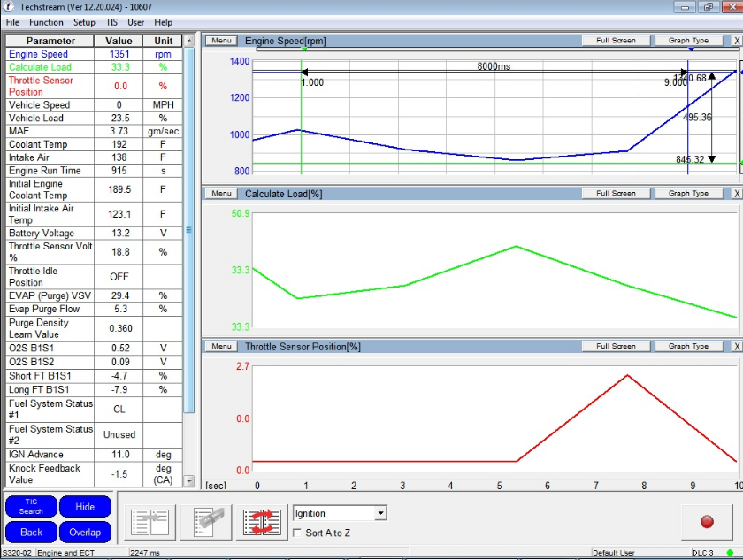Click Full Screen for Engine Speed graph
Viewport: 743px width, 560px height.
click(x=616, y=41)
